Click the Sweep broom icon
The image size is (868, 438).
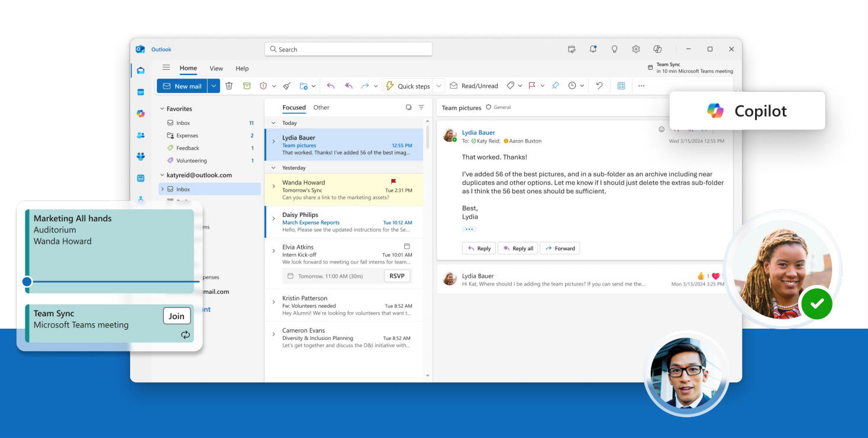point(286,86)
